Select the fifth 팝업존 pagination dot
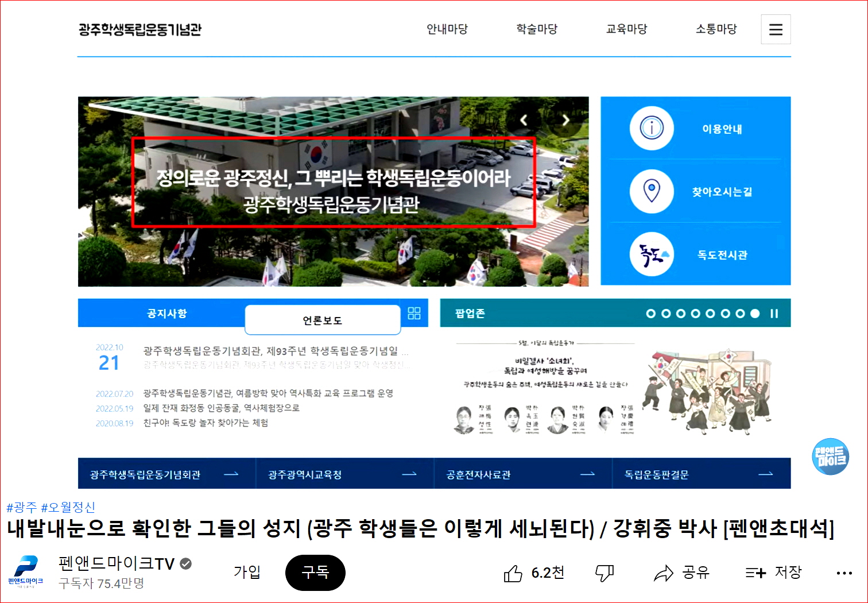The width and height of the screenshot is (868, 603). [710, 314]
